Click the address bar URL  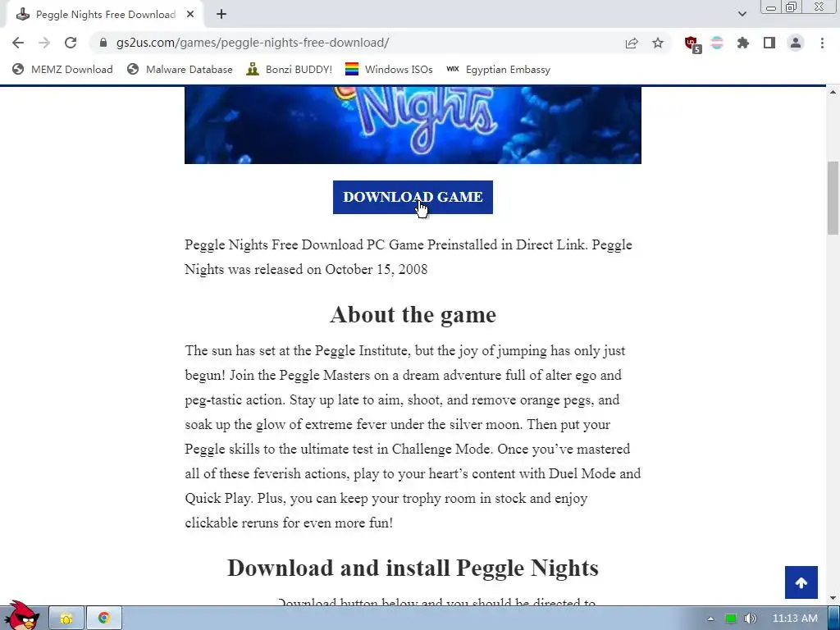pyautogui.click(x=253, y=43)
